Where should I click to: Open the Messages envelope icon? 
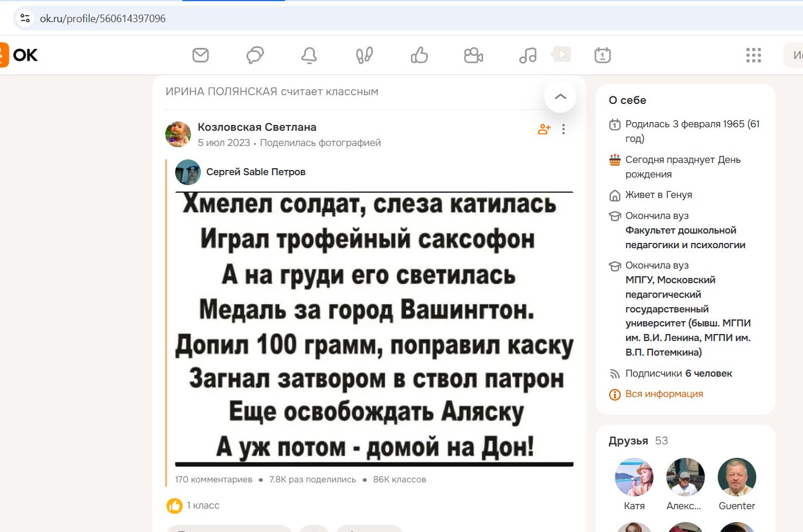coord(200,54)
